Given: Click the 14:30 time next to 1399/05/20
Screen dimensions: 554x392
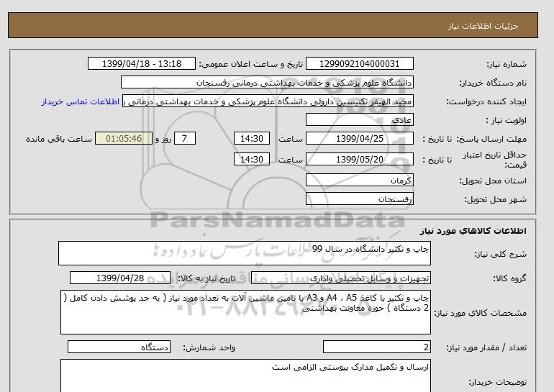Looking at the screenshot, I should (x=252, y=159).
